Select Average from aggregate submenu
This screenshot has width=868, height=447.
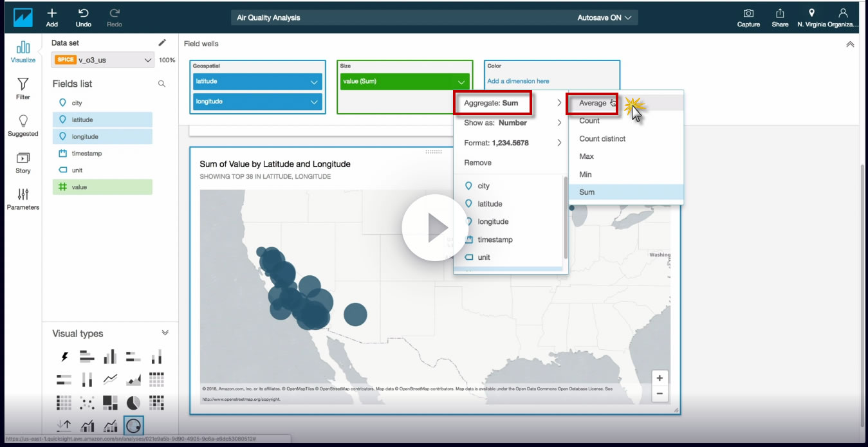593,103
